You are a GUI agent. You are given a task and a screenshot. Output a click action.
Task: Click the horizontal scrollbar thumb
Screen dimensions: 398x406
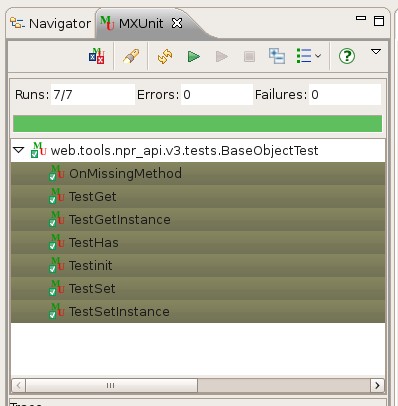click(111, 386)
